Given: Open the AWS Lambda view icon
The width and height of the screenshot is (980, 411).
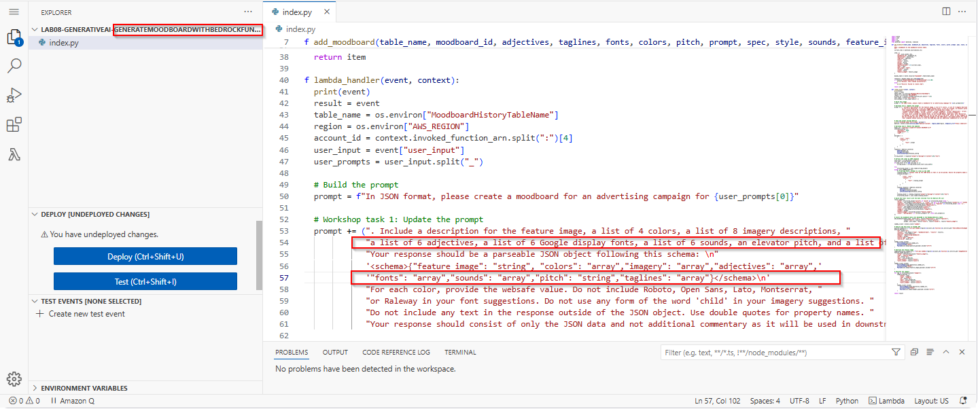Looking at the screenshot, I should click(x=14, y=155).
